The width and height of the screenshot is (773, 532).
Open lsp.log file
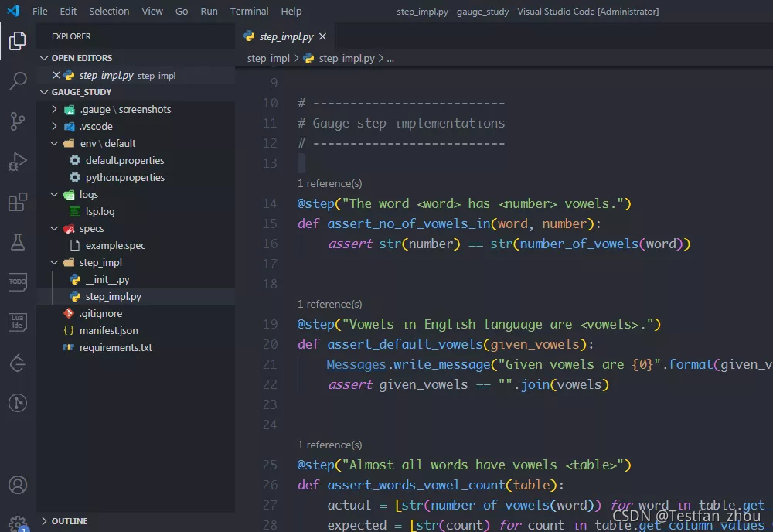(100, 212)
